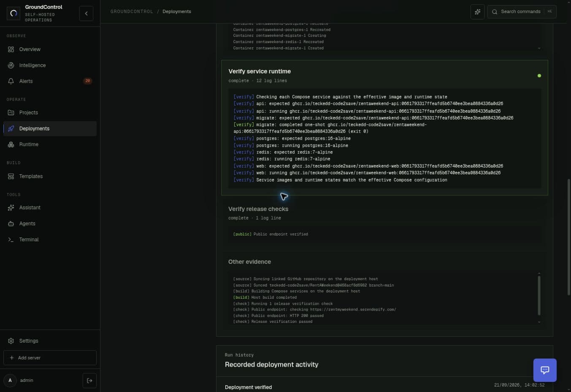This screenshot has width=571, height=392.
Task: Click the main page vertical scrollbar
Action: coord(569,236)
